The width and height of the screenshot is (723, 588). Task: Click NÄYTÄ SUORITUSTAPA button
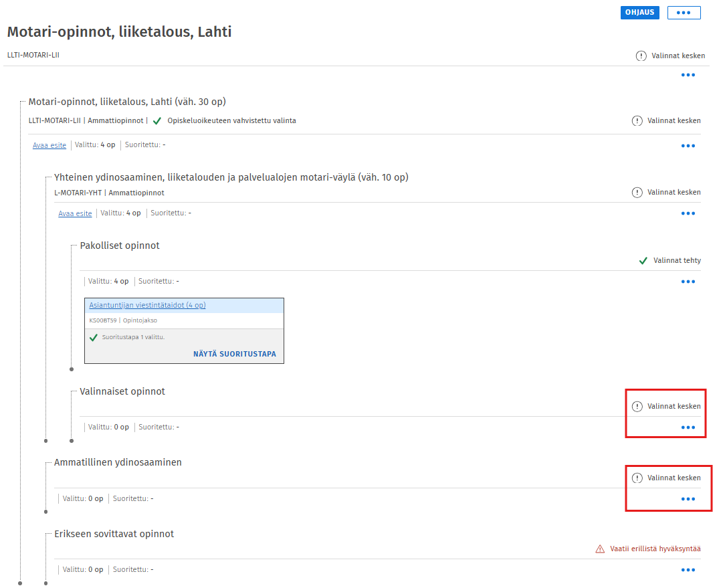click(234, 354)
